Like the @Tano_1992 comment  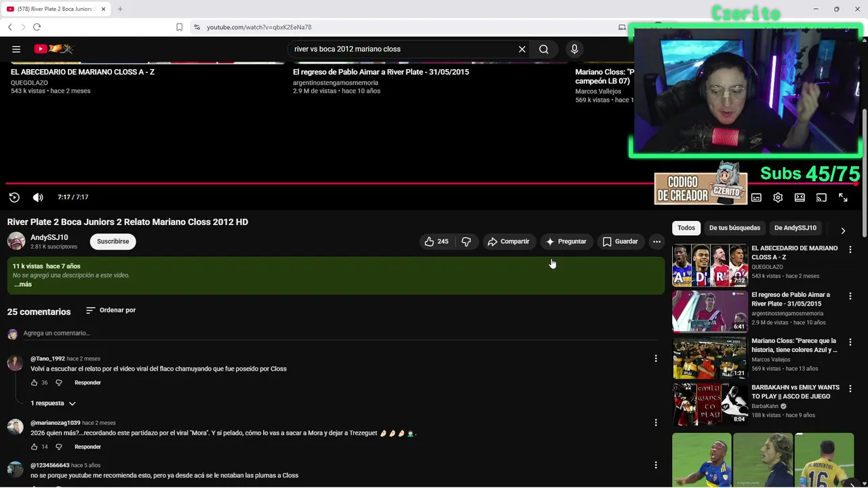coord(34,383)
